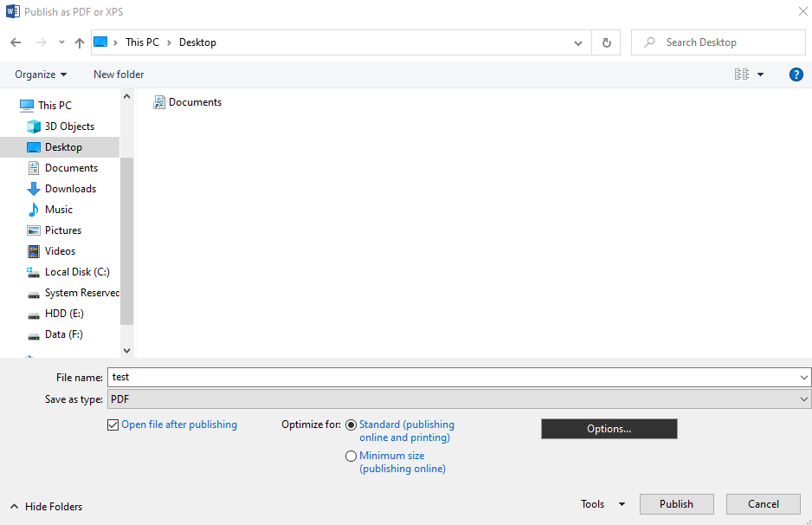Select the Minimum size publishing option

click(x=351, y=456)
